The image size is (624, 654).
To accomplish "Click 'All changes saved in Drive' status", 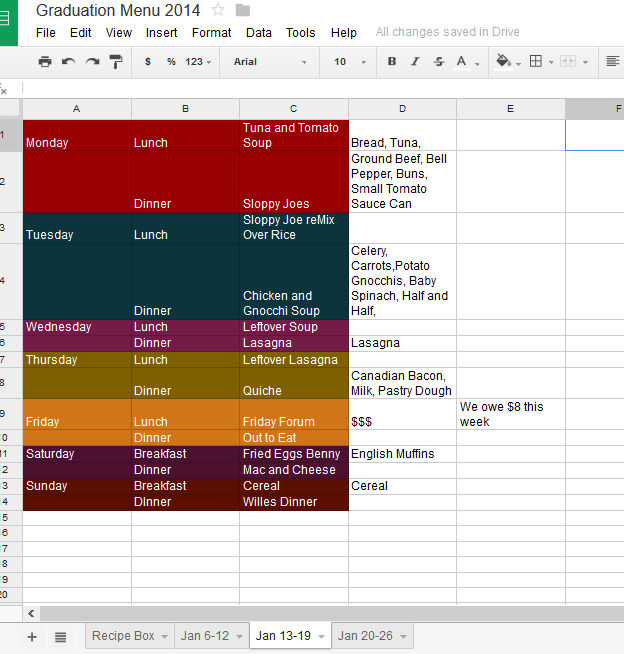I will coord(448,32).
